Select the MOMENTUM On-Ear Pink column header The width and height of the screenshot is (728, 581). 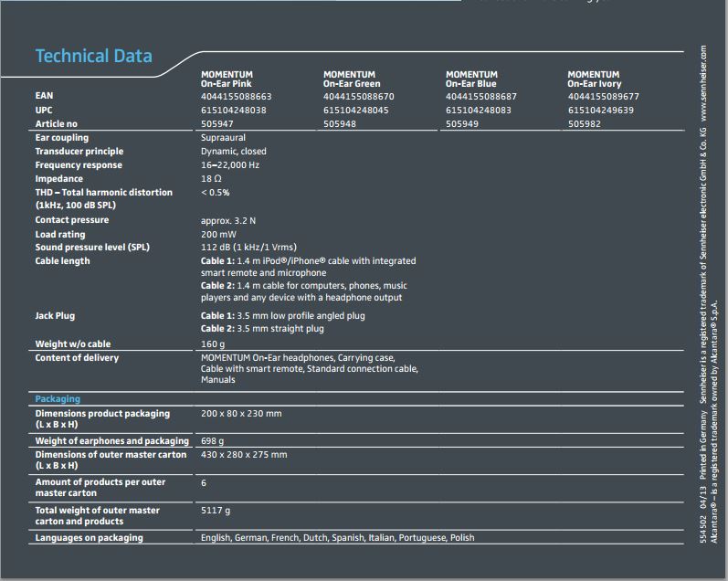[227, 79]
